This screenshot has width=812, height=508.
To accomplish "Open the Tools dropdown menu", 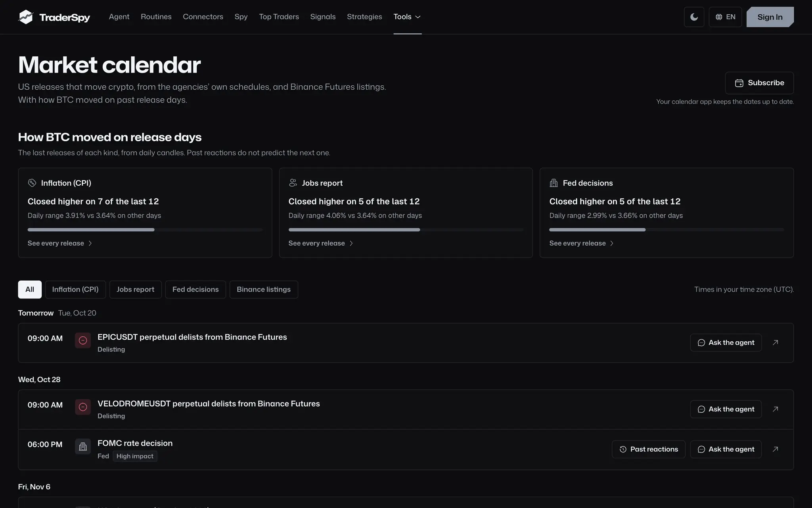I will (407, 17).
